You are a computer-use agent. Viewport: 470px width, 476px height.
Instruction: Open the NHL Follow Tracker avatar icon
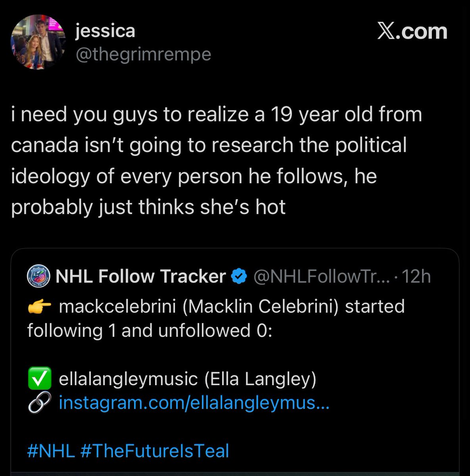click(x=39, y=276)
